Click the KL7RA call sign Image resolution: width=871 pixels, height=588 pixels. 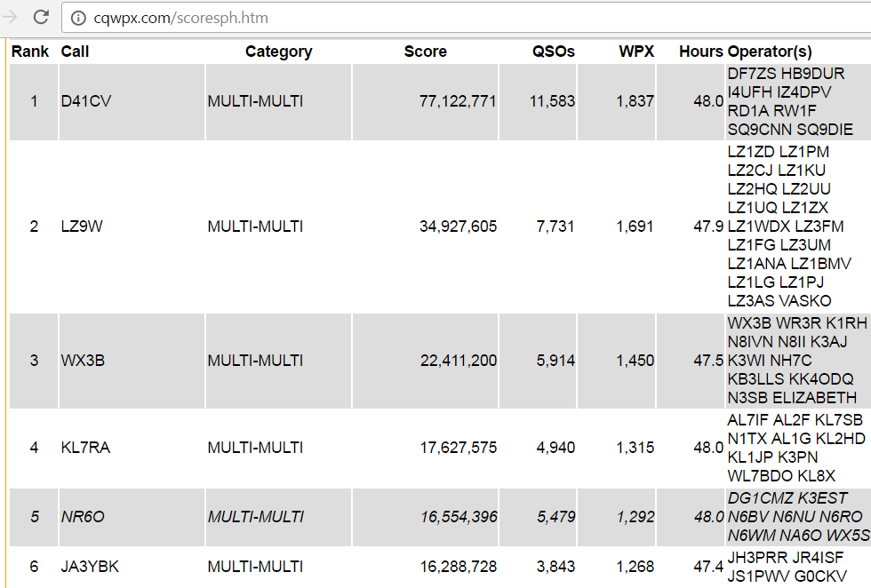tap(85, 448)
